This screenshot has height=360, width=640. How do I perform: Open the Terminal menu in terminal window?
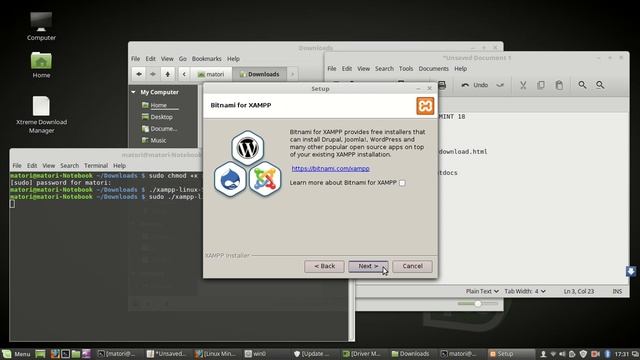pyautogui.click(x=96, y=166)
